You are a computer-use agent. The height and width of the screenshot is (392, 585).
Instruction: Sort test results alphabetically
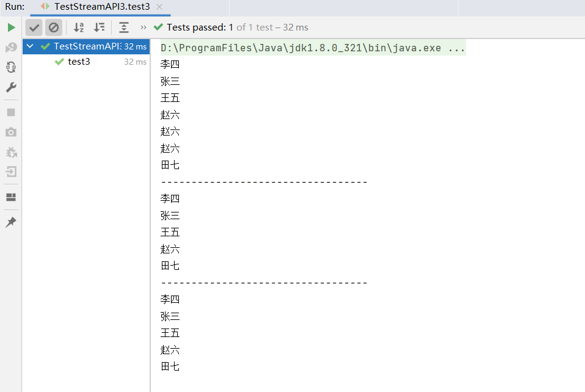point(78,27)
